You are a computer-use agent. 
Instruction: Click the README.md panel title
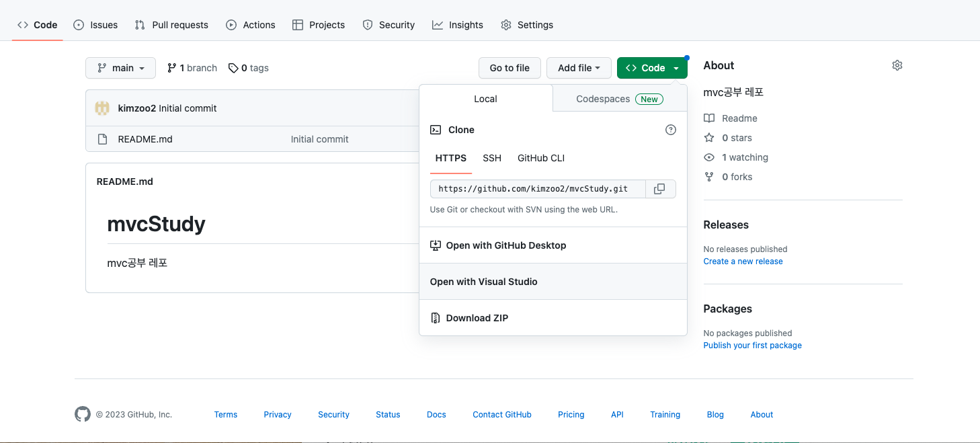point(125,182)
